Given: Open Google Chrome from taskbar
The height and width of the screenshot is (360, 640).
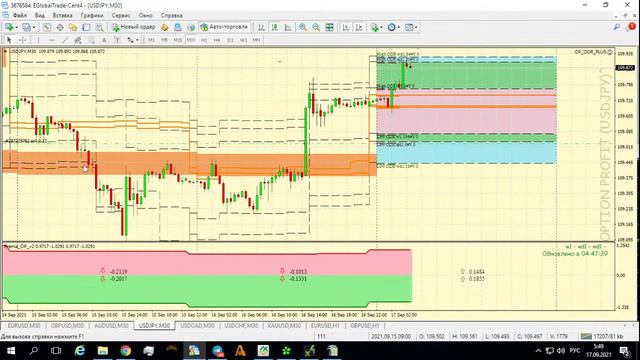Looking at the screenshot, I should [x=125, y=351].
